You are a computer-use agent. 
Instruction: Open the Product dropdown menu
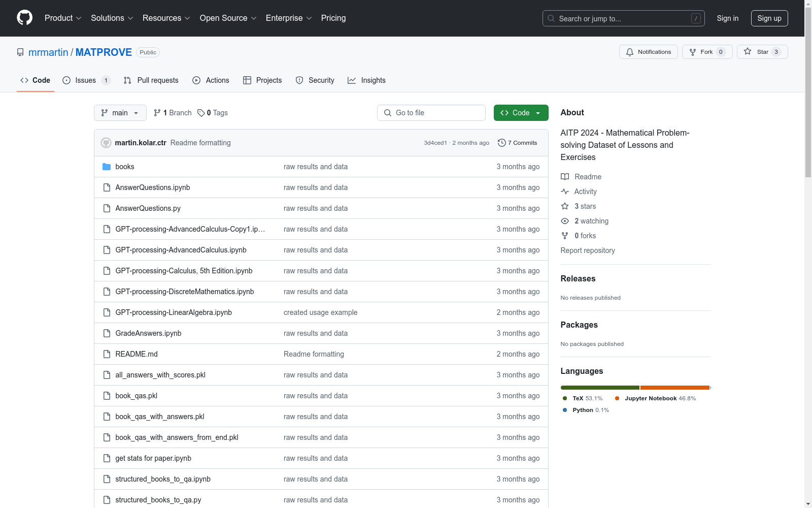[63, 18]
